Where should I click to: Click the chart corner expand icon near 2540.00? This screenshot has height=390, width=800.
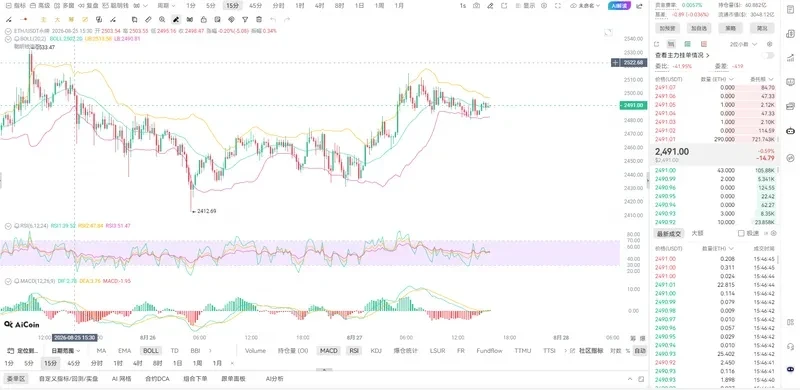coord(608,32)
